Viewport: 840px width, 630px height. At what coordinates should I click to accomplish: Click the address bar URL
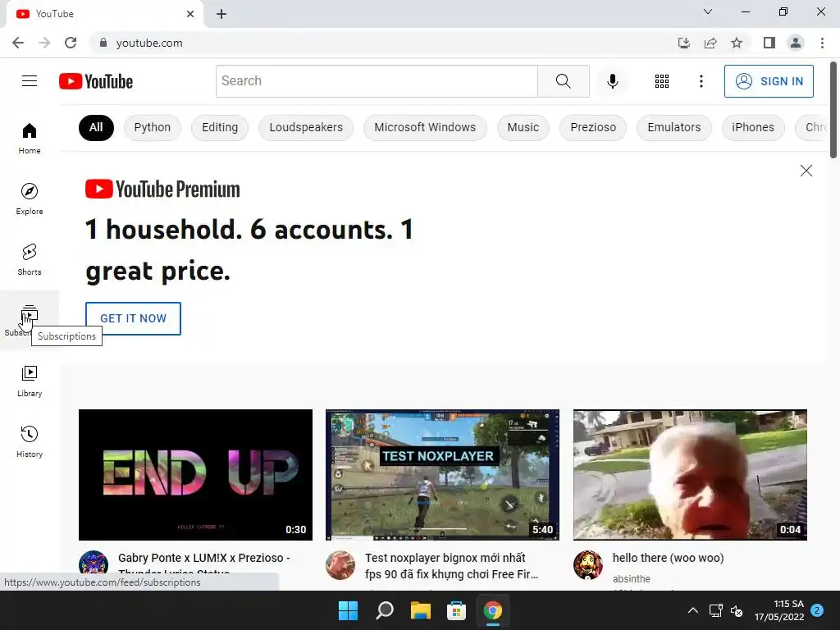(149, 43)
